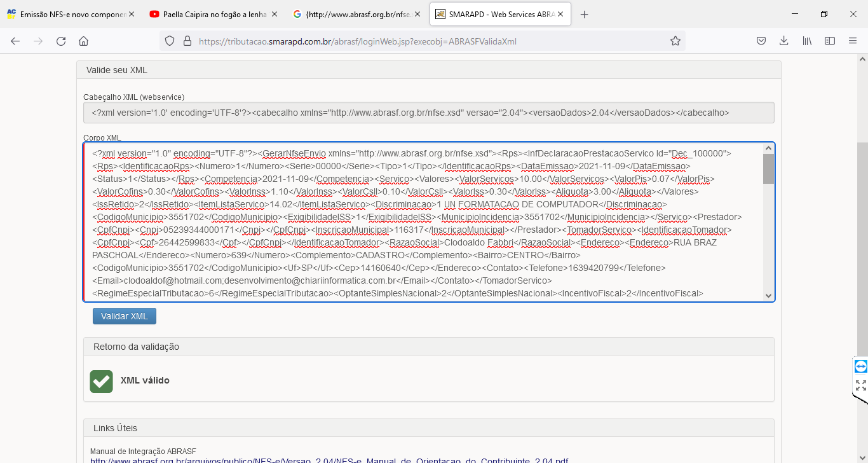
Task: Go forward to the next page
Action: (x=38, y=41)
